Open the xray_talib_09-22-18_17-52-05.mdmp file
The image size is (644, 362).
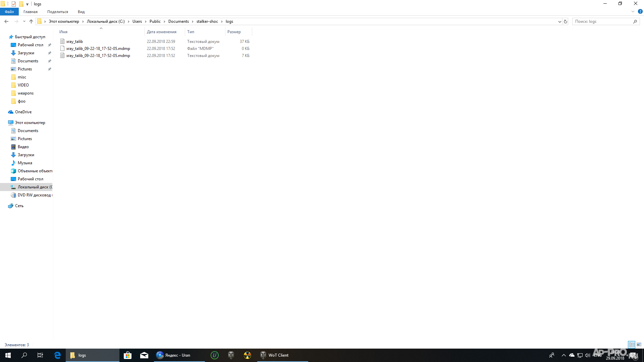tap(98, 48)
